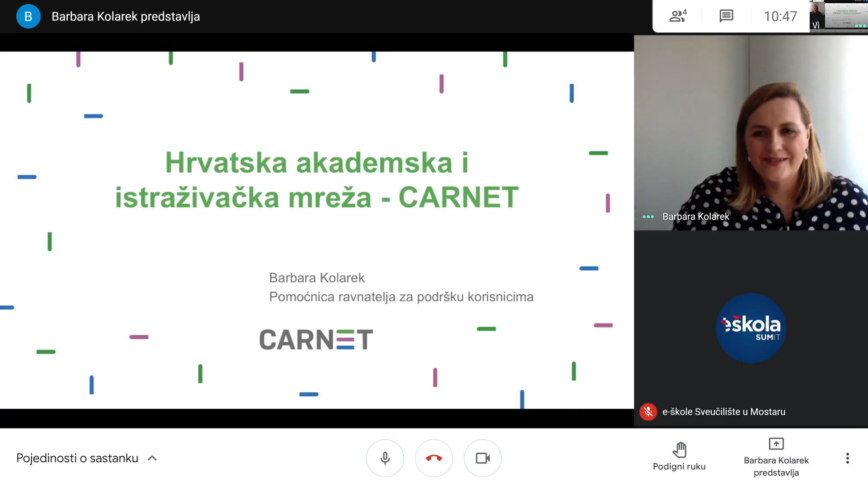868x488 pixels.
Task: Click the self-view thumbnail in the top corner
Action: coord(839,16)
